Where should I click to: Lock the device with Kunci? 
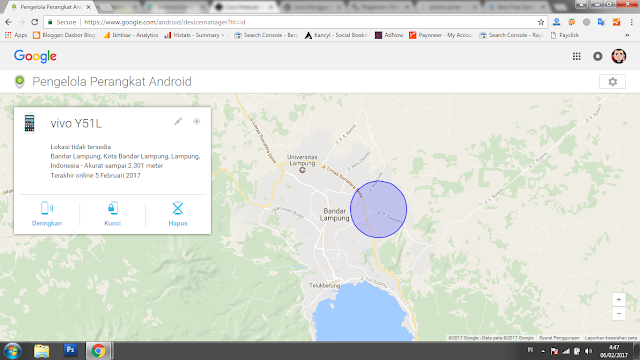(x=113, y=214)
